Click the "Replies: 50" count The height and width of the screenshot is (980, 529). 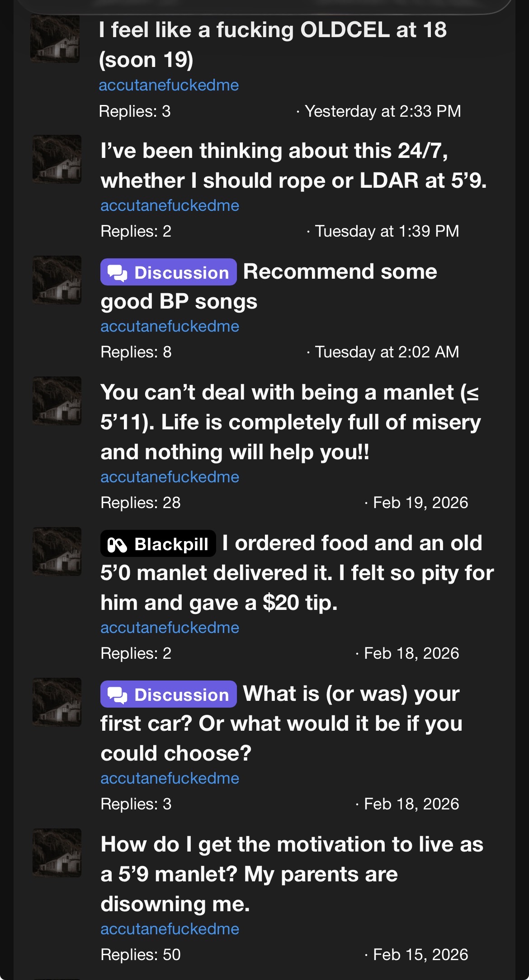point(141,955)
